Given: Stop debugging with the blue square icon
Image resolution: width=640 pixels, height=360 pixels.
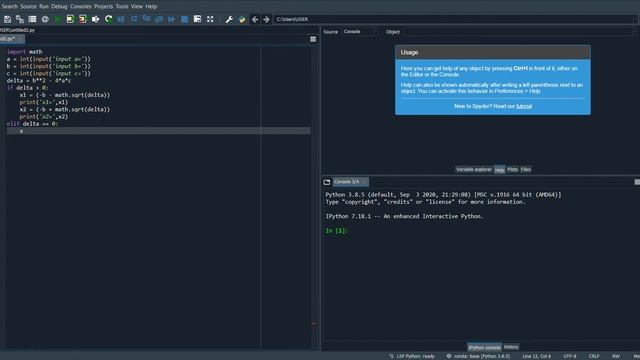Looking at the screenshot, I should coord(184,19).
